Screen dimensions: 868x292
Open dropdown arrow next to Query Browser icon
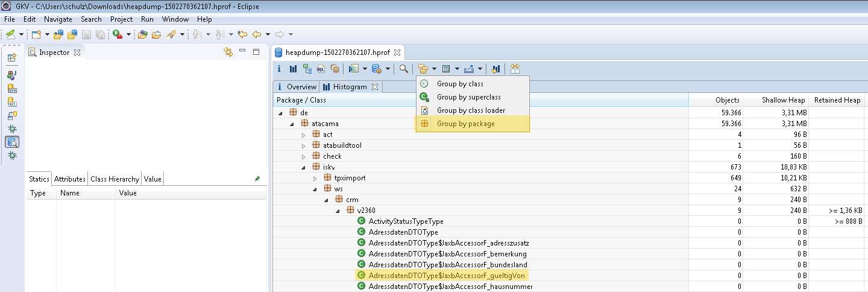388,69
